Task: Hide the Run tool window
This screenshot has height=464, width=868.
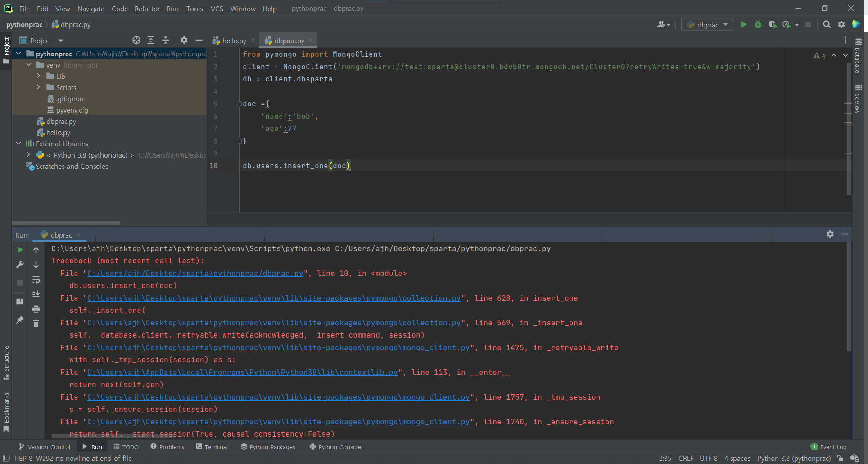Action: [845, 234]
